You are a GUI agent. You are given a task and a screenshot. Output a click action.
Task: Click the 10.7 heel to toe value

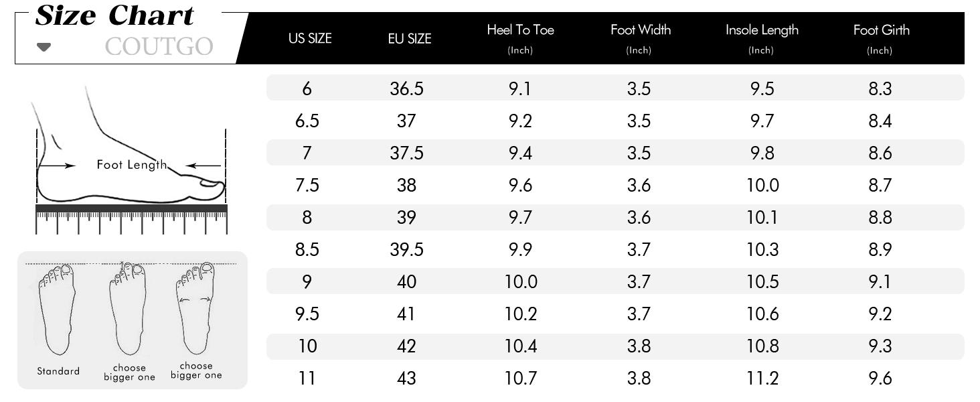(520, 379)
